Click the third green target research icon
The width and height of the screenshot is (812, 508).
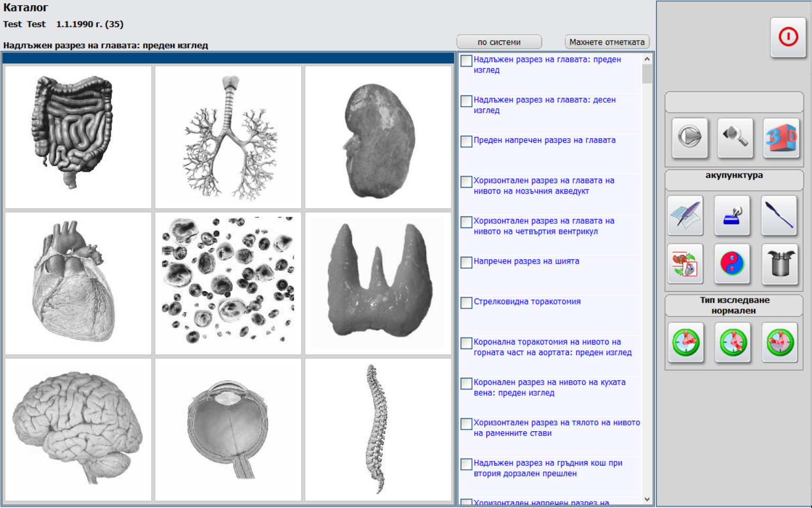[x=780, y=342]
